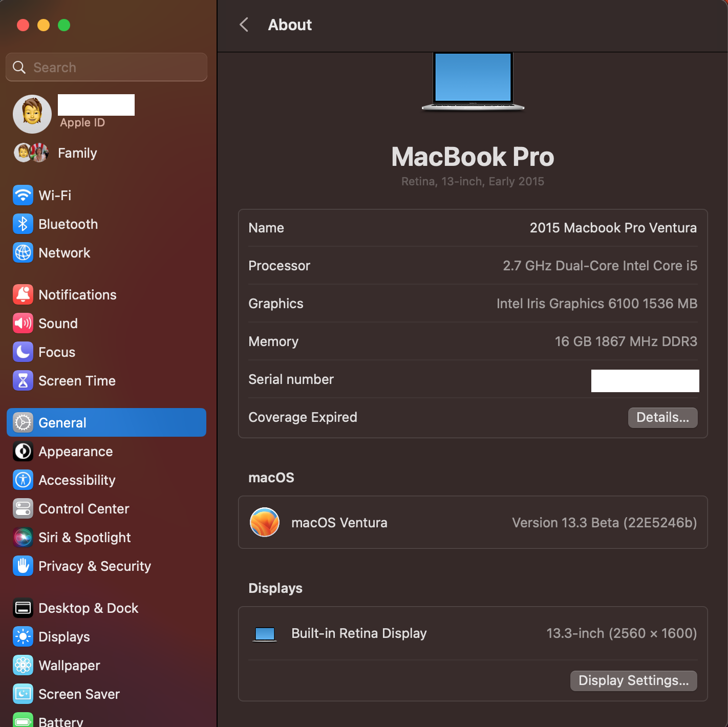Screen dimensions: 728x727
Task: Click the Network globe icon
Action: click(23, 253)
